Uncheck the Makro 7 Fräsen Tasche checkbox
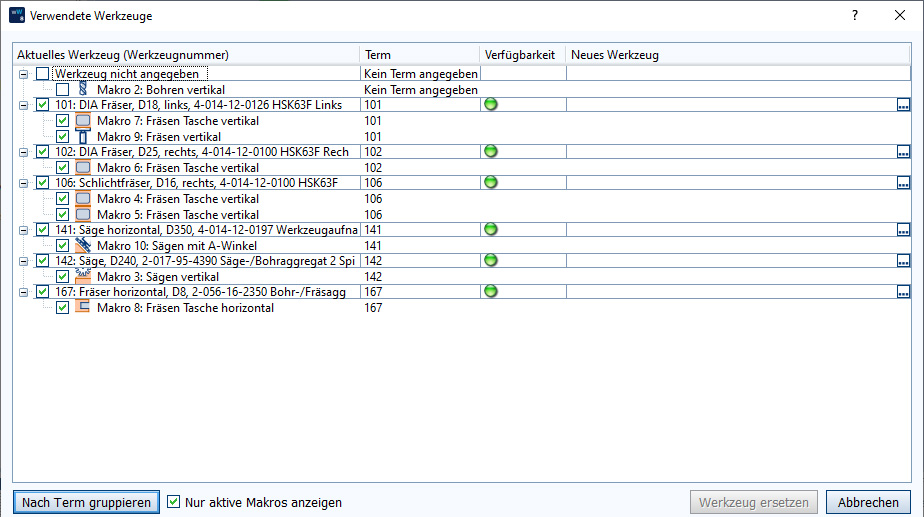 point(62,120)
